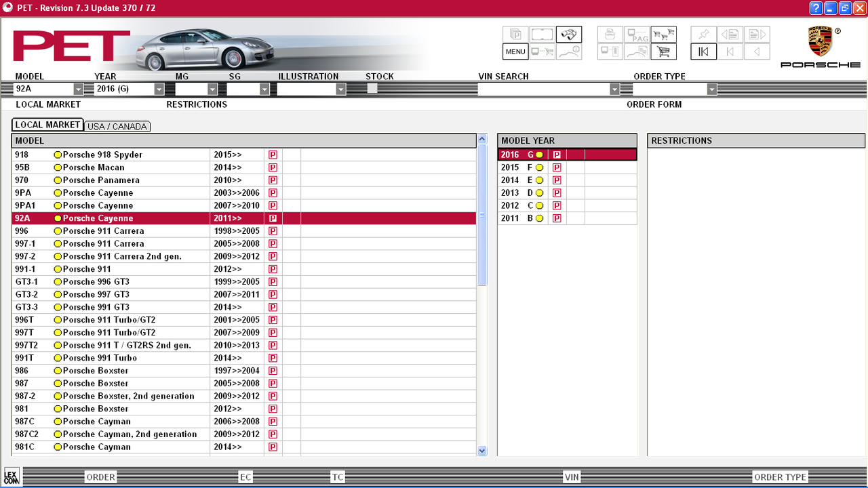Image resolution: width=868 pixels, height=488 pixels.
Task: Open the ILLUSTRATION dropdown
Action: click(341, 89)
